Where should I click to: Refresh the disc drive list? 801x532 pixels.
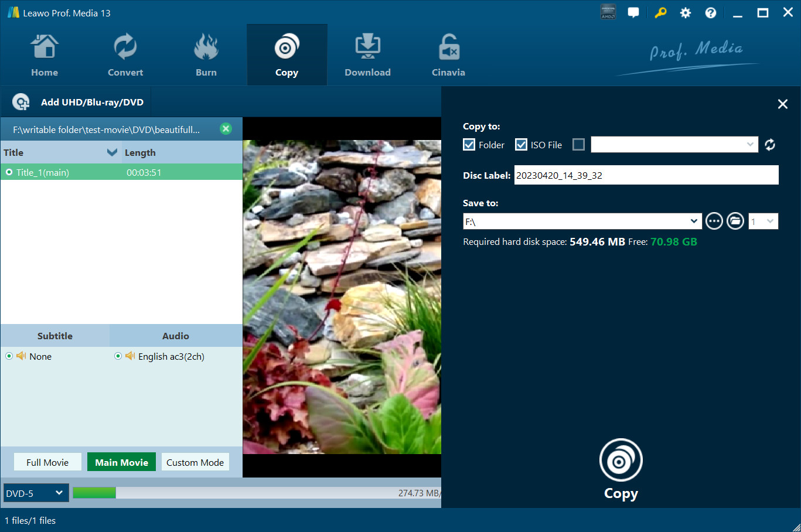(770, 145)
